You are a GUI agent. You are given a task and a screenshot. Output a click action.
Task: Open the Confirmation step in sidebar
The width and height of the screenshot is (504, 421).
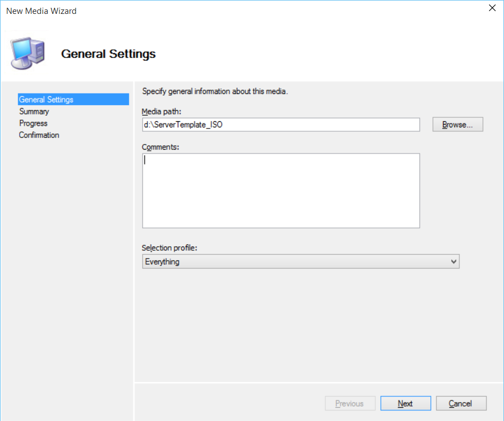coord(39,135)
